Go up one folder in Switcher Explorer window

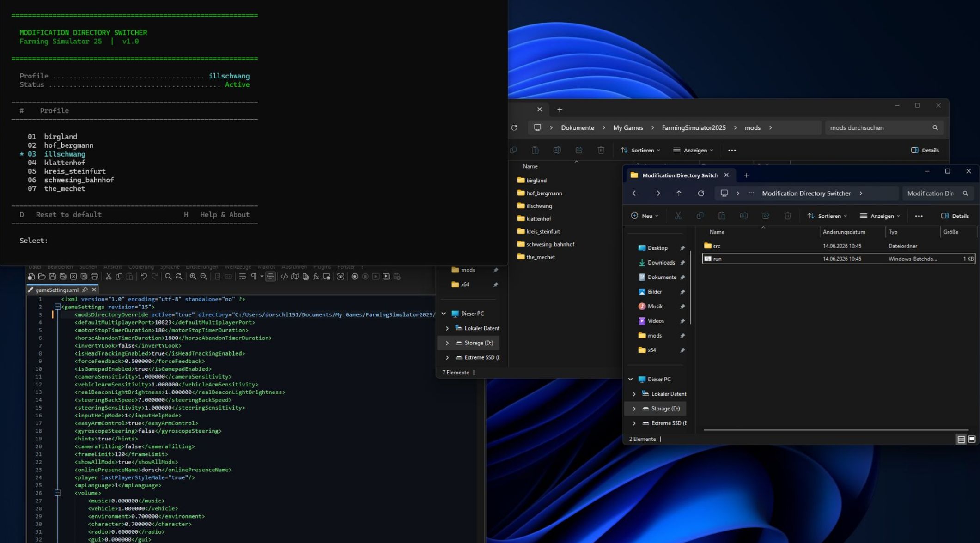pyautogui.click(x=679, y=193)
